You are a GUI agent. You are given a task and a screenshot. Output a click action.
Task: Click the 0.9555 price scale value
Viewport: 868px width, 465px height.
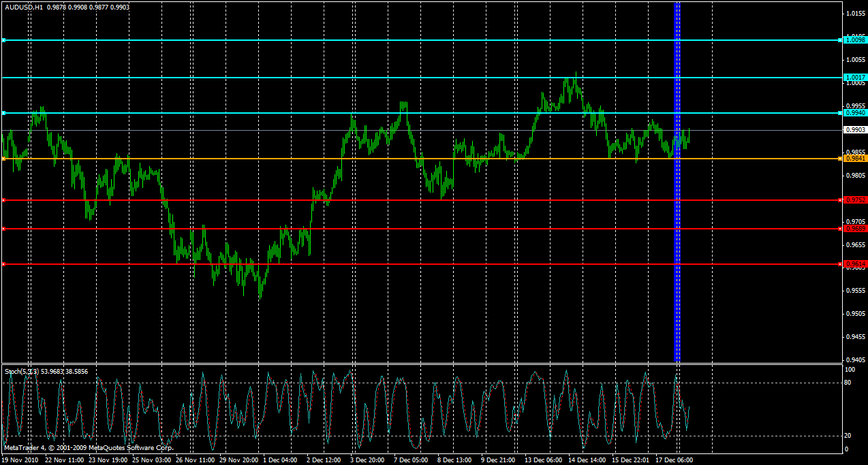[855, 291]
